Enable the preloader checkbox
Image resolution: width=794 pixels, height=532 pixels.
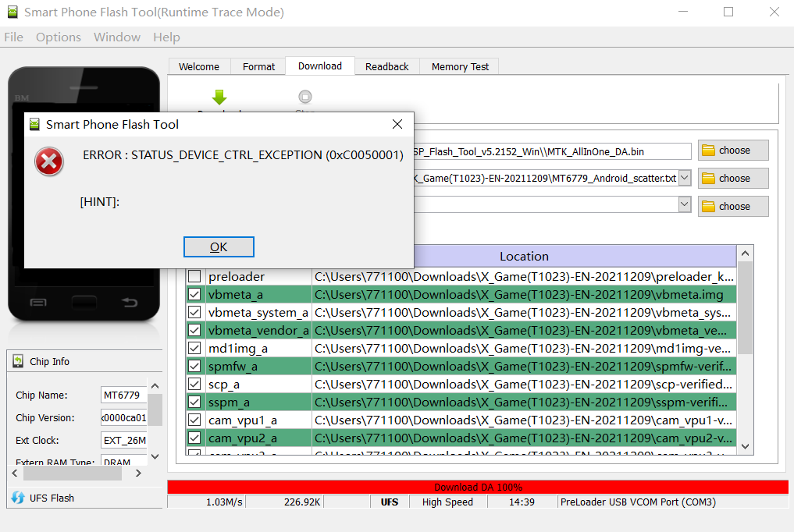click(x=194, y=277)
